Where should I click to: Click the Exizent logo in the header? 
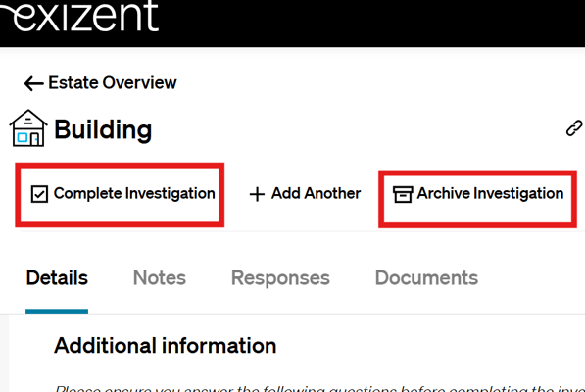coord(79,16)
